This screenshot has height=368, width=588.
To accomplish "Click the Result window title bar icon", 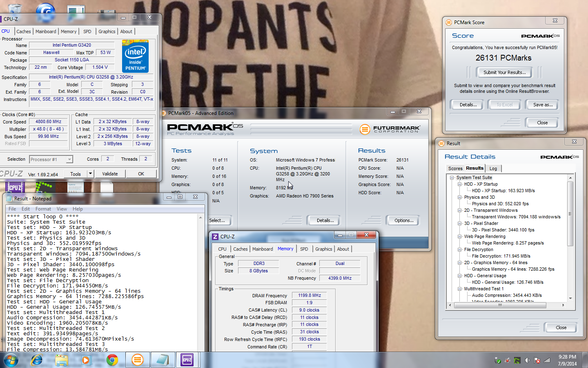I will coord(441,144).
